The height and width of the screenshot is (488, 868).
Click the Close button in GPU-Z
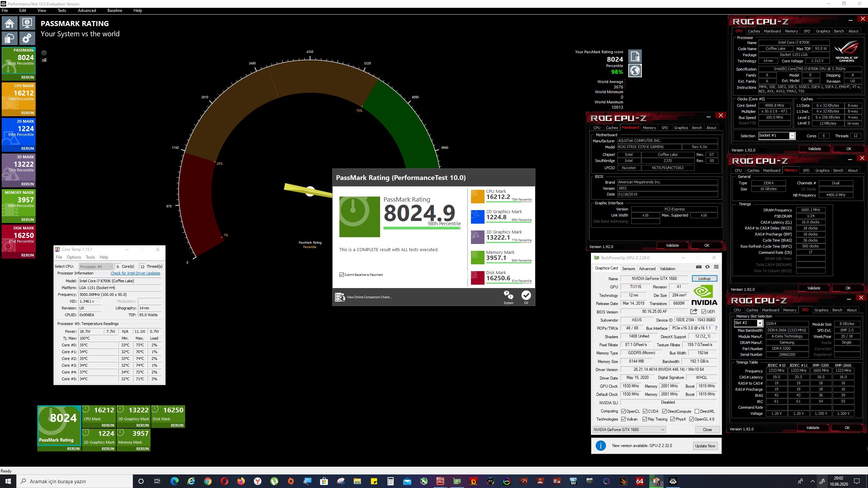(707, 429)
